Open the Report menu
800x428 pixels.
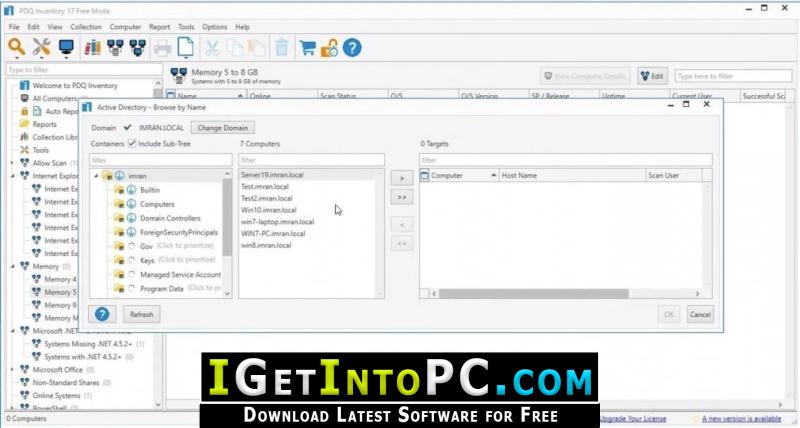click(159, 27)
